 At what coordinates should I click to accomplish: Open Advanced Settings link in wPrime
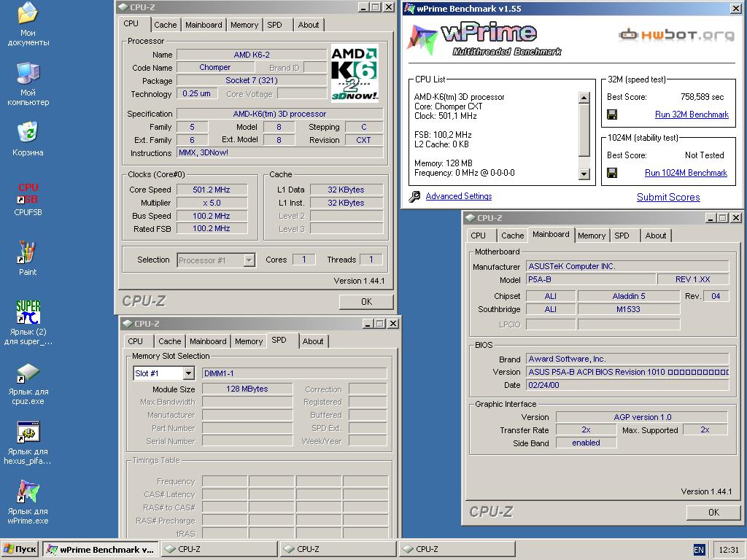tap(459, 196)
